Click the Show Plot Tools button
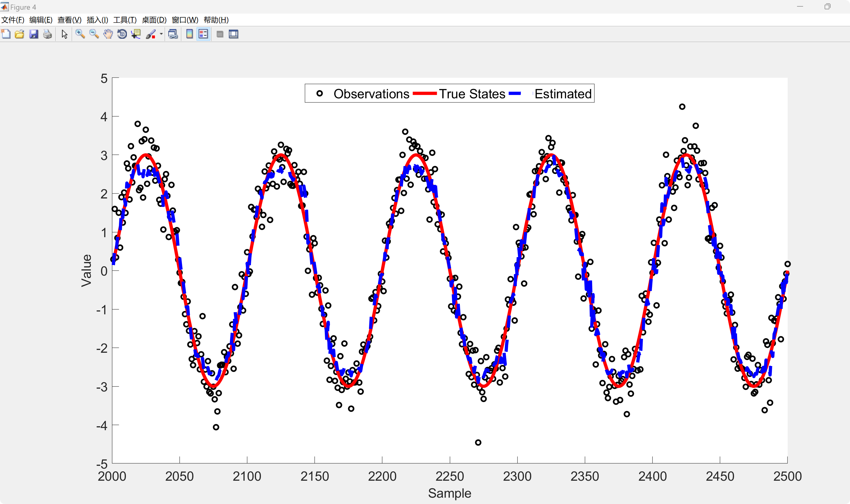 tap(233, 34)
